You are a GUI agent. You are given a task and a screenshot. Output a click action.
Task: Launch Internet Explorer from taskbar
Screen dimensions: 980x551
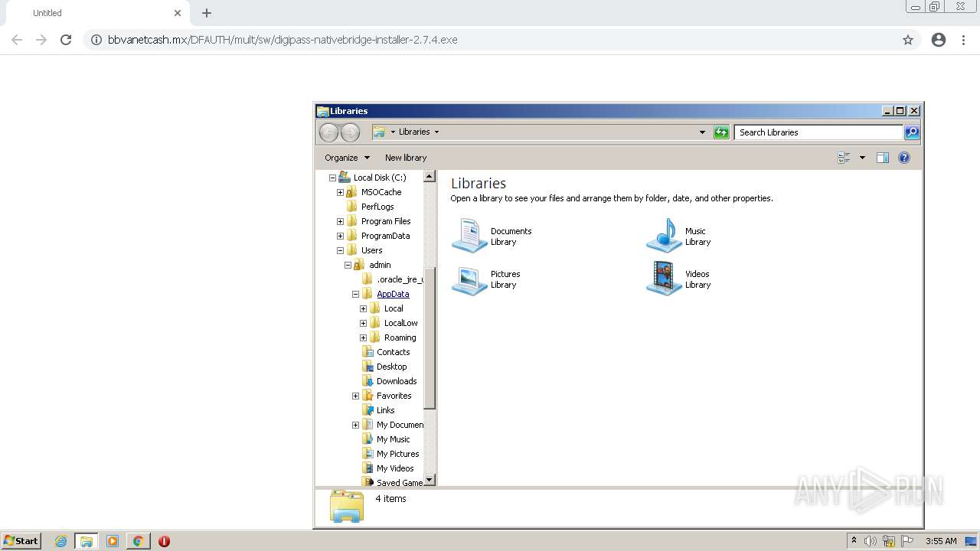tap(61, 541)
